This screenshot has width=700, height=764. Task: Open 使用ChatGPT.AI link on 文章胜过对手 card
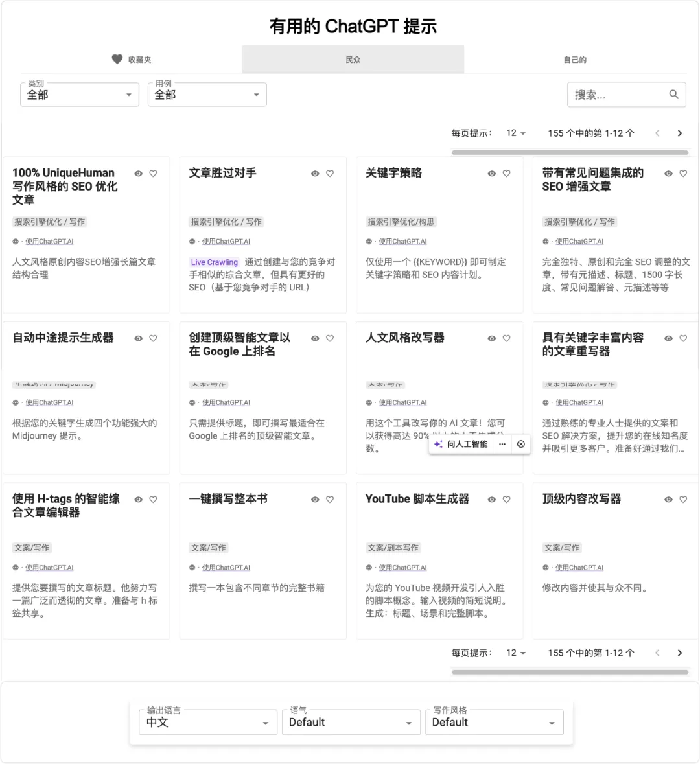226,242
